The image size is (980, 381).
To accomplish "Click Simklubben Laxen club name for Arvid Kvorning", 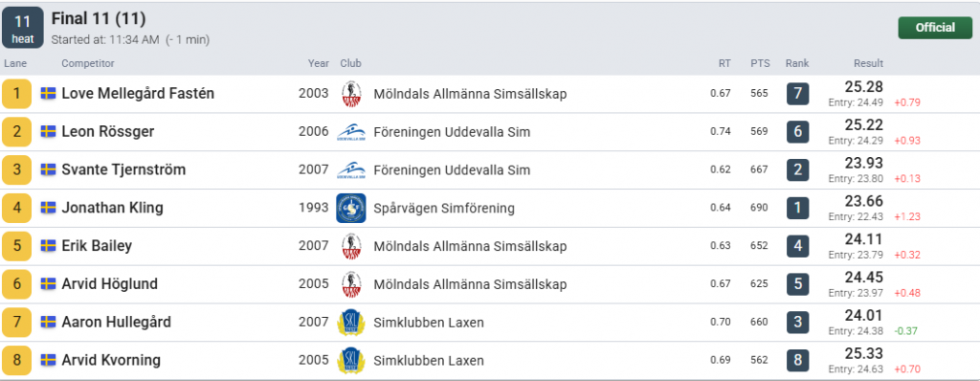I will click(429, 360).
